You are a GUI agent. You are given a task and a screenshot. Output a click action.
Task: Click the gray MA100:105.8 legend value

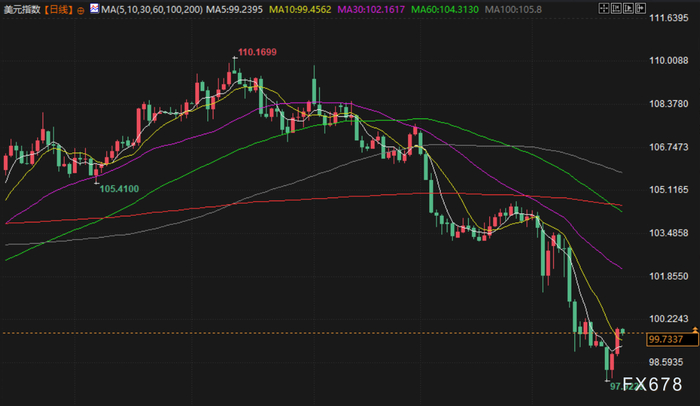(513, 9)
